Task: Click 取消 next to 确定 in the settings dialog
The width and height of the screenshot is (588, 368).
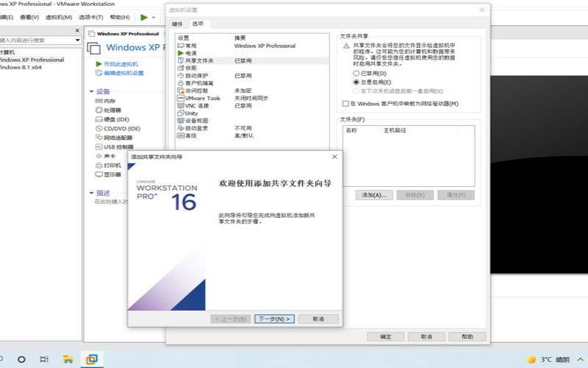Action: click(426, 336)
